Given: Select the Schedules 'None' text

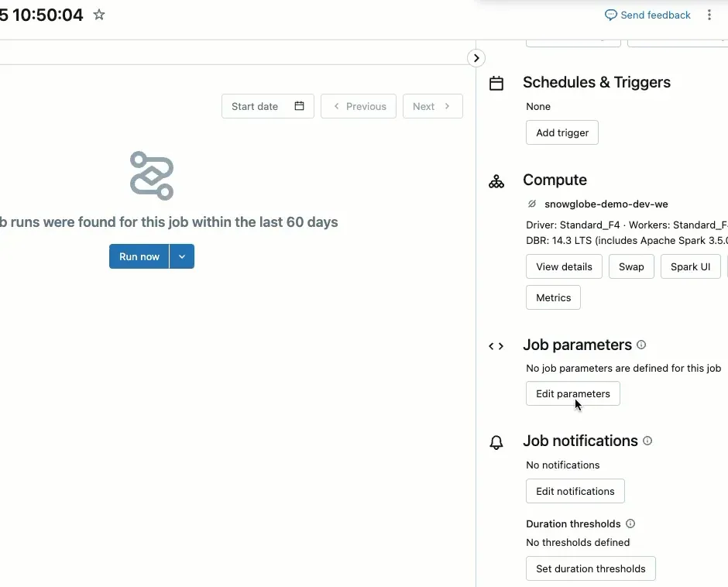Looking at the screenshot, I should point(538,106).
